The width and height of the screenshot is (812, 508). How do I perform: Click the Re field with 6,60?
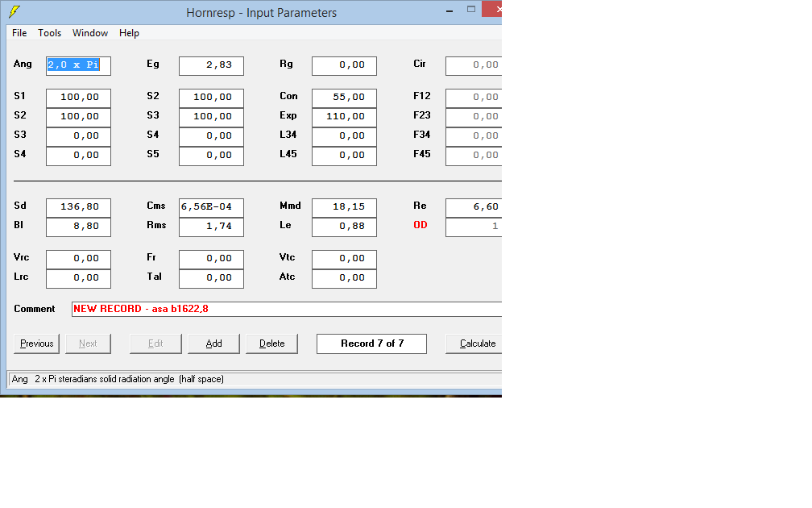point(474,208)
